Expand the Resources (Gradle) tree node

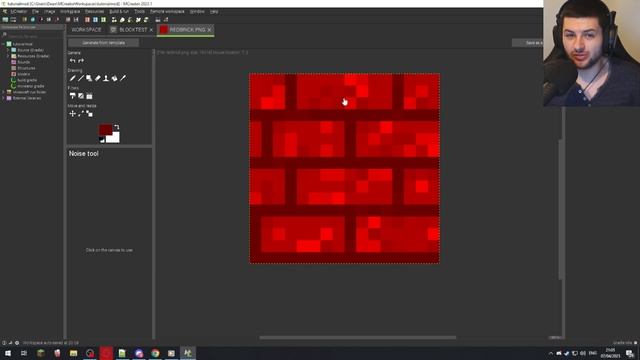(x=8, y=56)
